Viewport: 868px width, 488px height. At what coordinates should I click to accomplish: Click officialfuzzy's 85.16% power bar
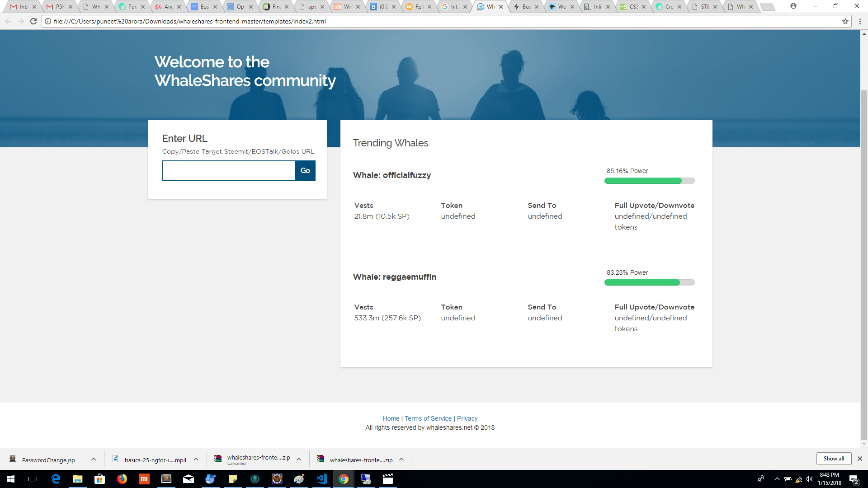tap(649, 181)
